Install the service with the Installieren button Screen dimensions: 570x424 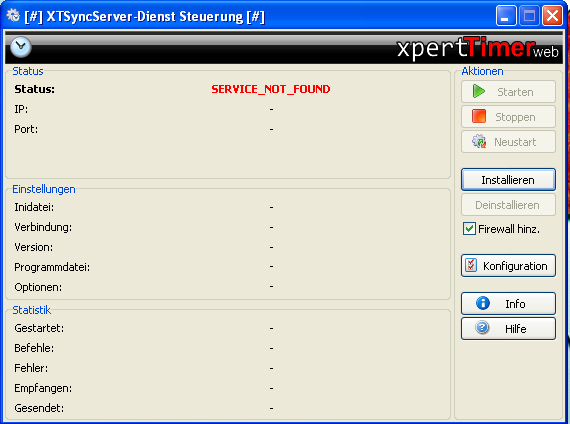tap(508, 180)
